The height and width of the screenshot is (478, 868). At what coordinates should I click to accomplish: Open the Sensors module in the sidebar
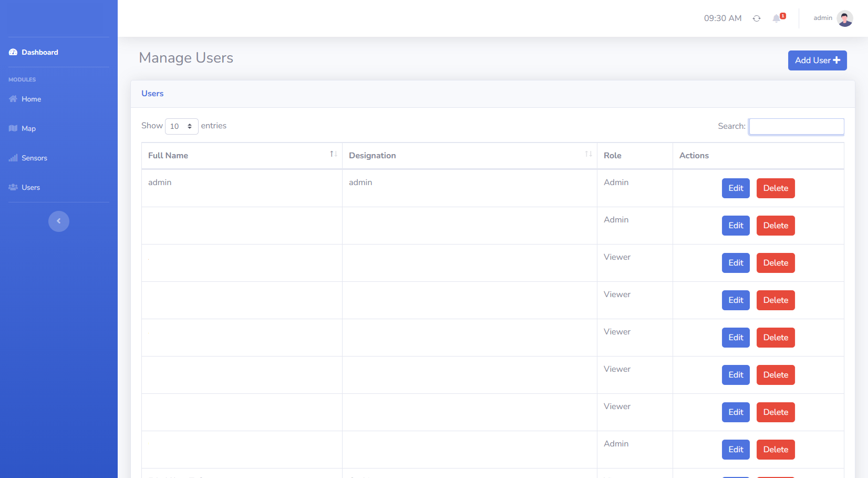pos(34,158)
